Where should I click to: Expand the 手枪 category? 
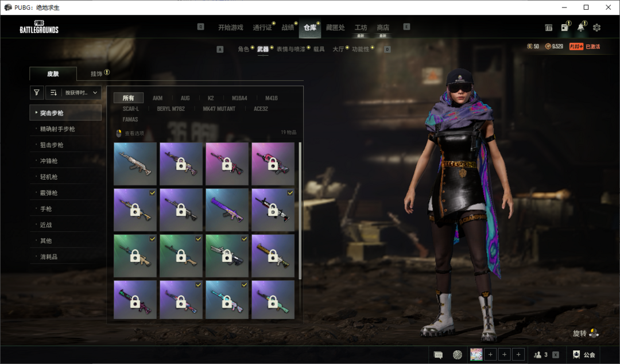[65, 209]
